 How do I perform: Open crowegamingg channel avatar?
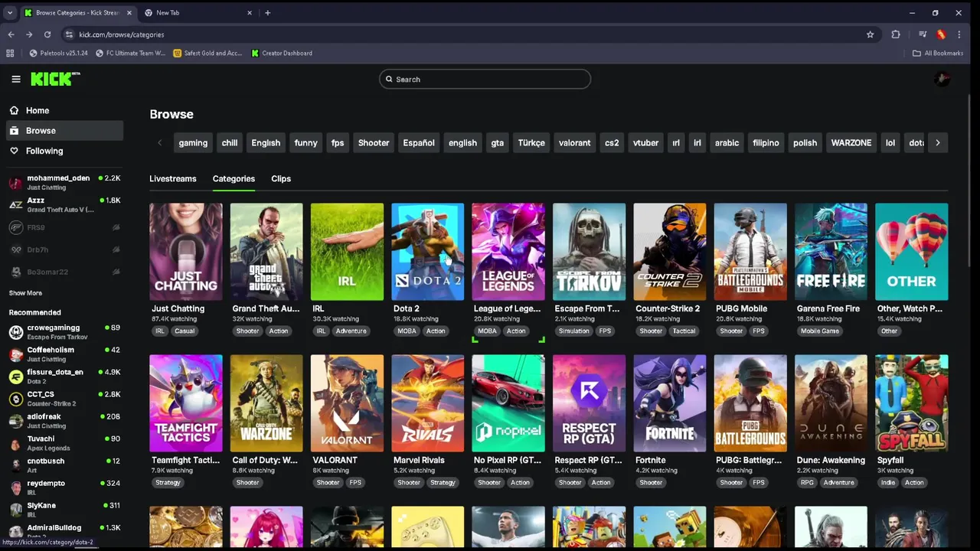pos(15,332)
